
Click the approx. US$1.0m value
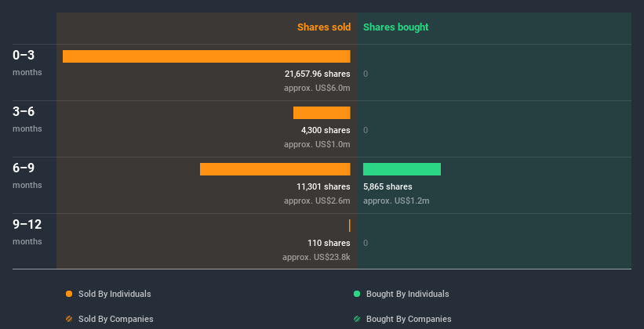coord(317,144)
